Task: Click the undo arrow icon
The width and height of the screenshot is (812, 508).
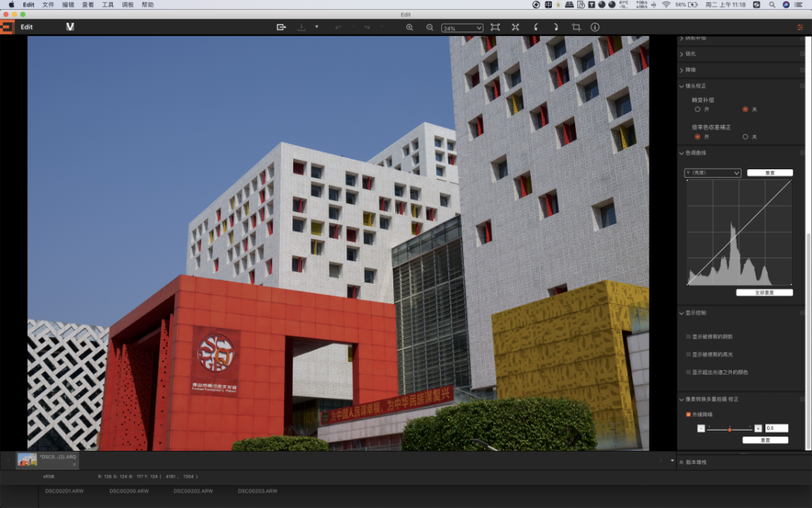Action: pyautogui.click(x=338, y=27)
